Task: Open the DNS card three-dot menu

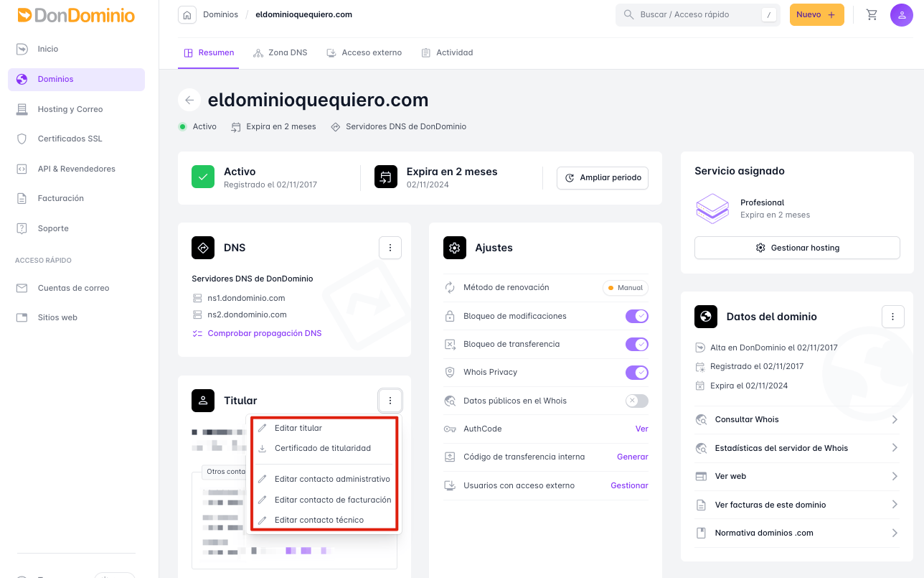Action: 390,248
